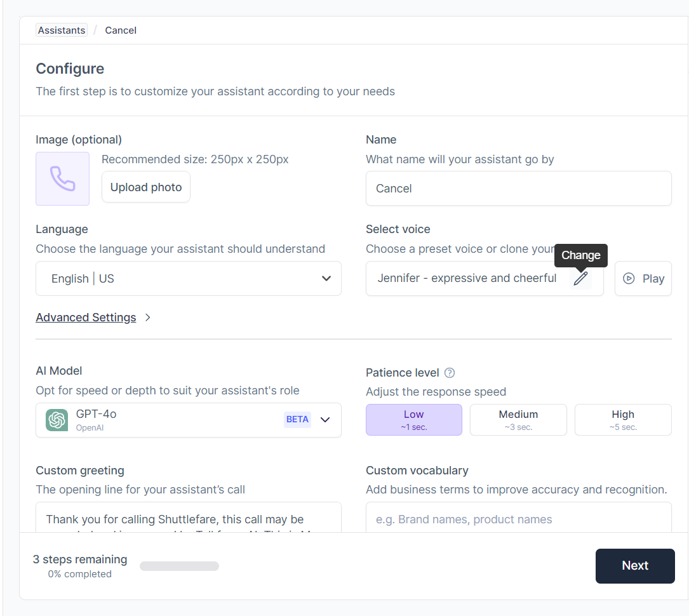This screenshot has height=616, width=689.
Task: Click the Next button
Action: tap(634, 566)
